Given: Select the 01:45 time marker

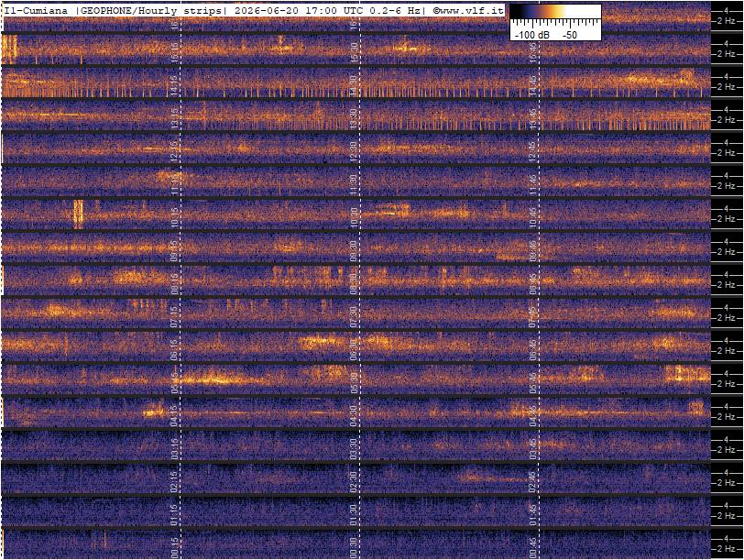Looking at the screenshot, I should click(x=533, y=515).
